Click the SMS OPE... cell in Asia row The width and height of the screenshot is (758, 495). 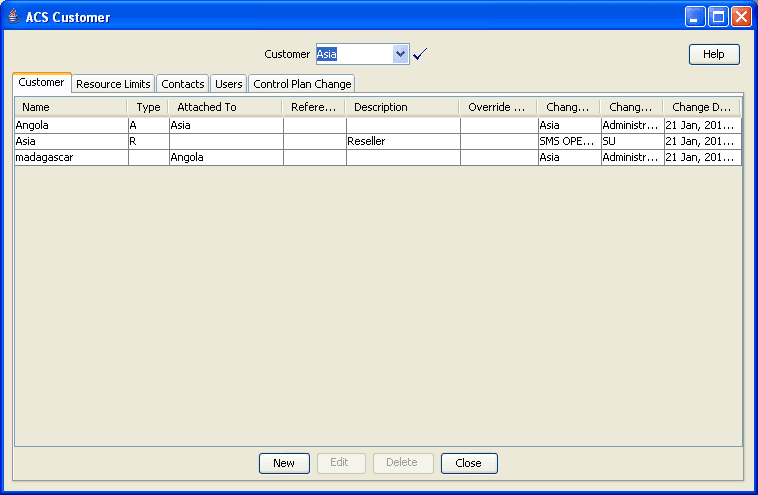pos(569,141)
